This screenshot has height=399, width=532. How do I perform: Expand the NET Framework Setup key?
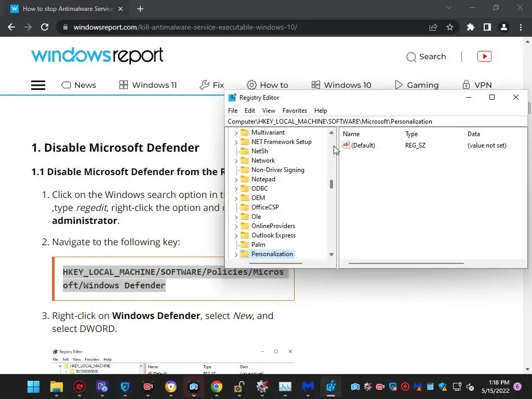[x=236, y=142]
